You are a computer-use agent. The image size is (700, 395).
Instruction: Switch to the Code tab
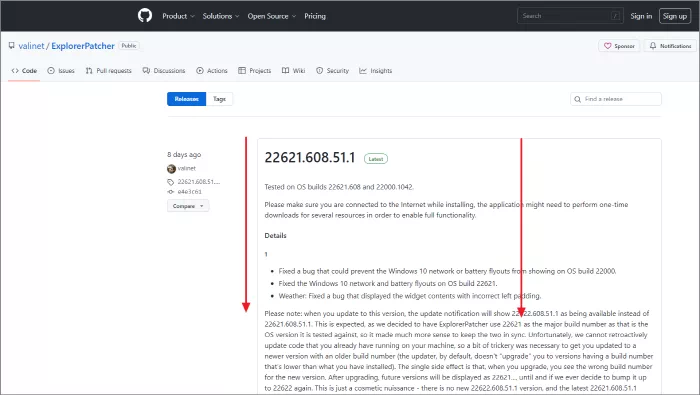[24, 71]
